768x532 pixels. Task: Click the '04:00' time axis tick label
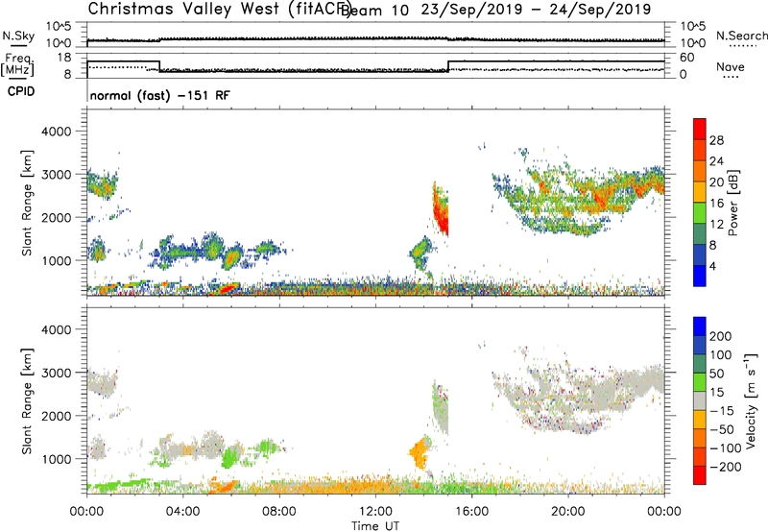click(182, 512)
